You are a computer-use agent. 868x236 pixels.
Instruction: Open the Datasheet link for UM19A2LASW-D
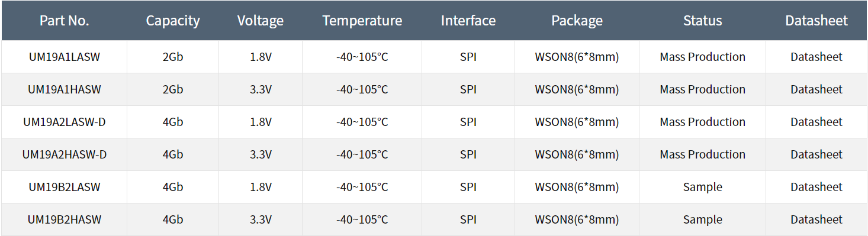(x=816, y=122)
